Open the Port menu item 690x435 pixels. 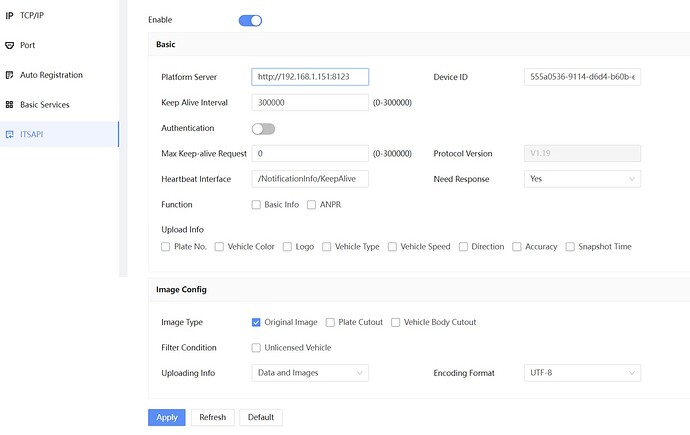pyautogui.click(x=59, y=45)
